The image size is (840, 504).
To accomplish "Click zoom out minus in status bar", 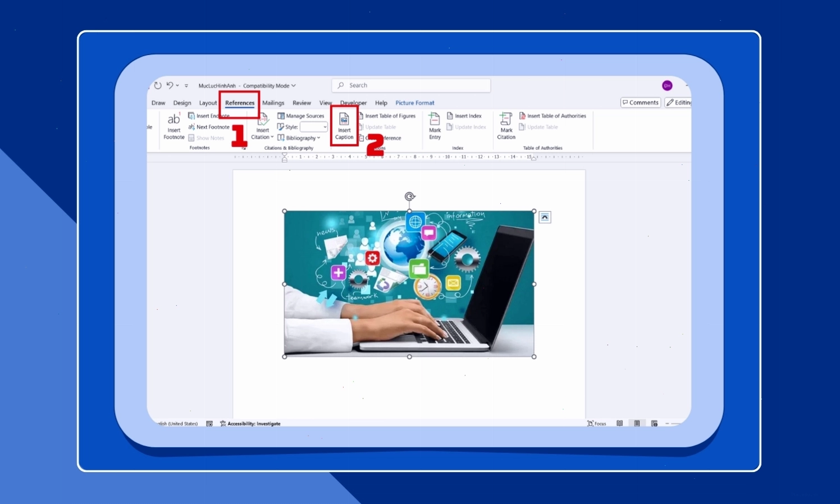I will [667, 424].
